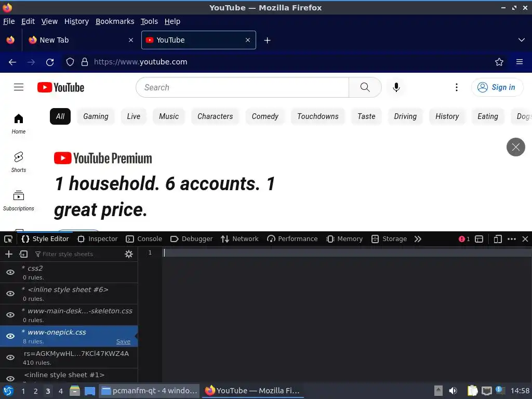Viewport: 532px width, 399px height.
Task: Open the Help menu
Action: pyautogui.click(x=172, y=21)
